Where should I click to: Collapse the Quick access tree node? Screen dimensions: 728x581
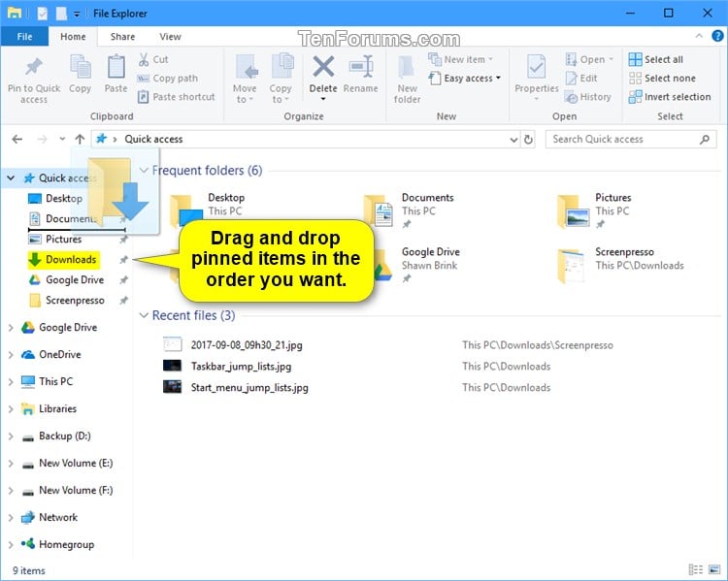pyautogui.click(x=11, y=178)
